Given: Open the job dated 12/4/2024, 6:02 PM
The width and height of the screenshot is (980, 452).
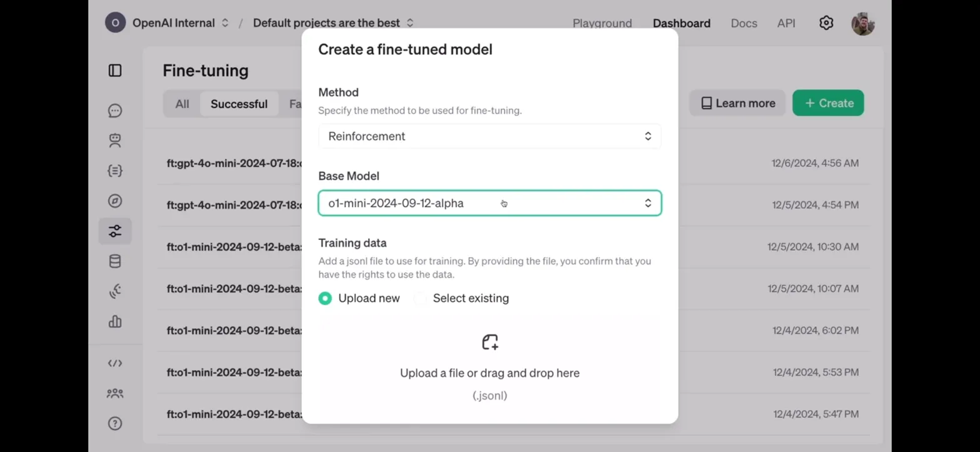Looking at the screenshot, I should coord(512,331).
